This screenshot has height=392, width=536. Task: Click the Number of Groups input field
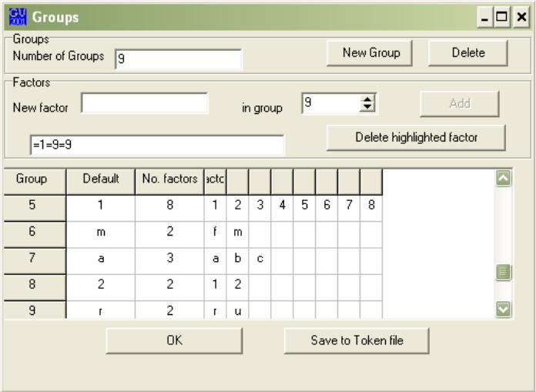[178, 60]
